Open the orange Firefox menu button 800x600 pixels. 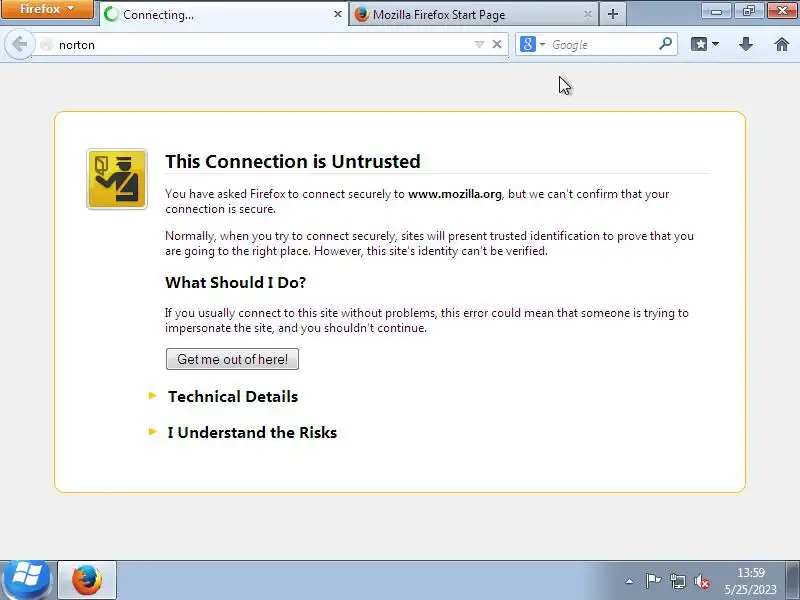[47, 9]
